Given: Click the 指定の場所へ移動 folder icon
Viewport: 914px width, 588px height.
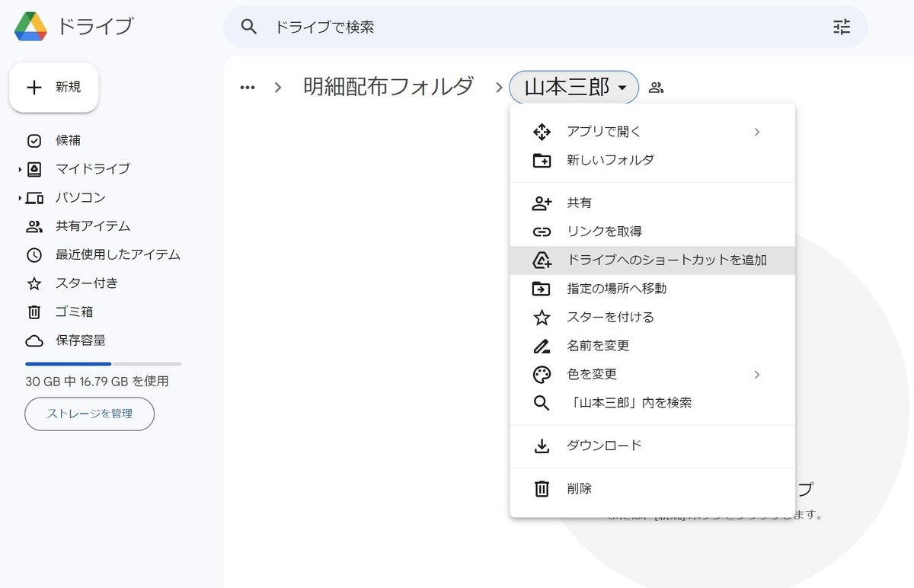Looking at the screenshot, I should 542,289.
